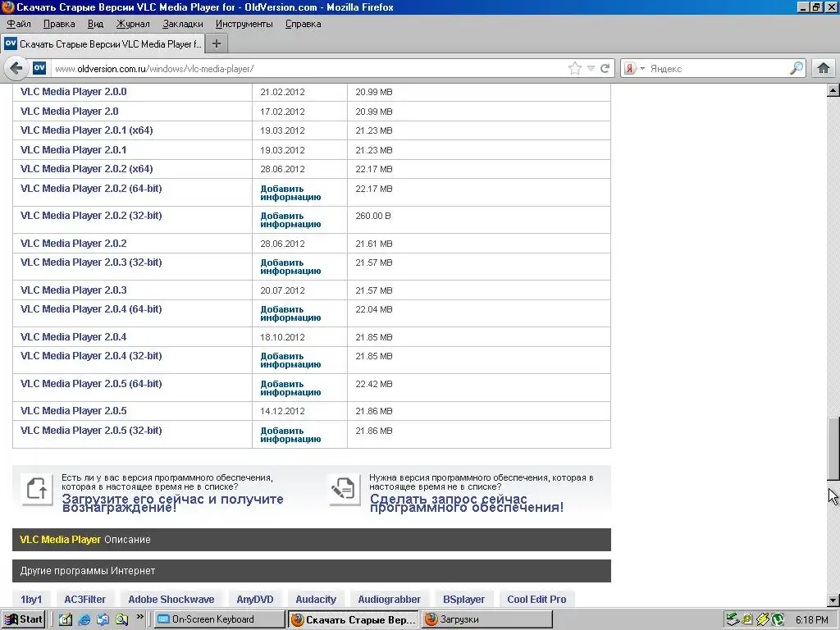The image size is (840, 630).
Task: Open the AnyDVD program link
Action: pyautogui.click(x=255, y=600)
